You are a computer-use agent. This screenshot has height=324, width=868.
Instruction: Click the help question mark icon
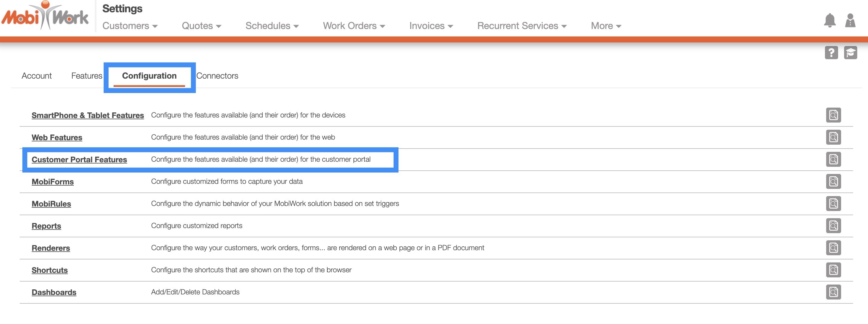coord(831,53)
